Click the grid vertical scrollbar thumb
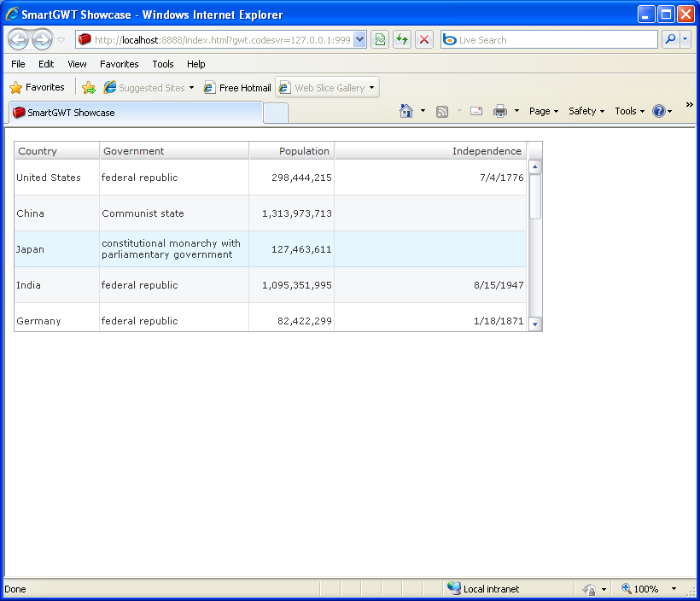 (x=535, y=196)
